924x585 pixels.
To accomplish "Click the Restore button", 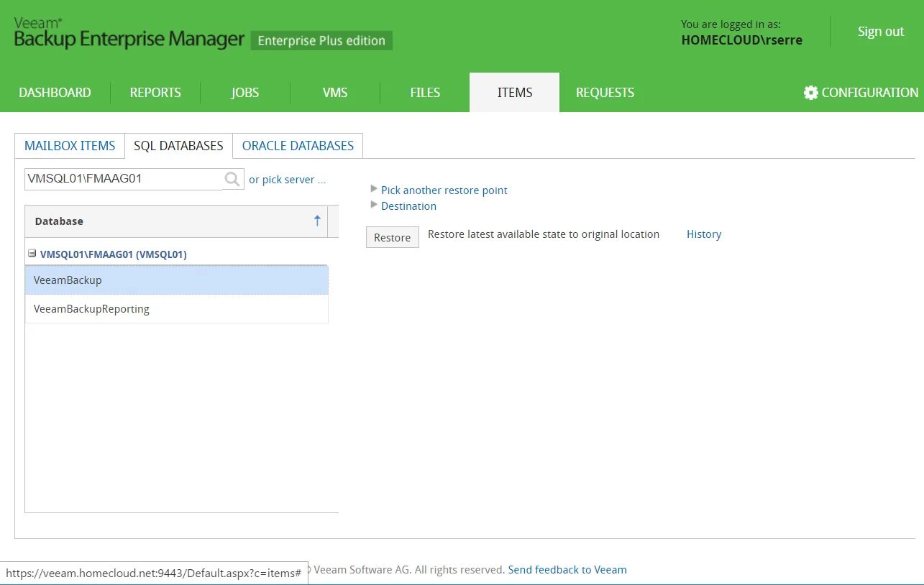I will coord(393,237).
